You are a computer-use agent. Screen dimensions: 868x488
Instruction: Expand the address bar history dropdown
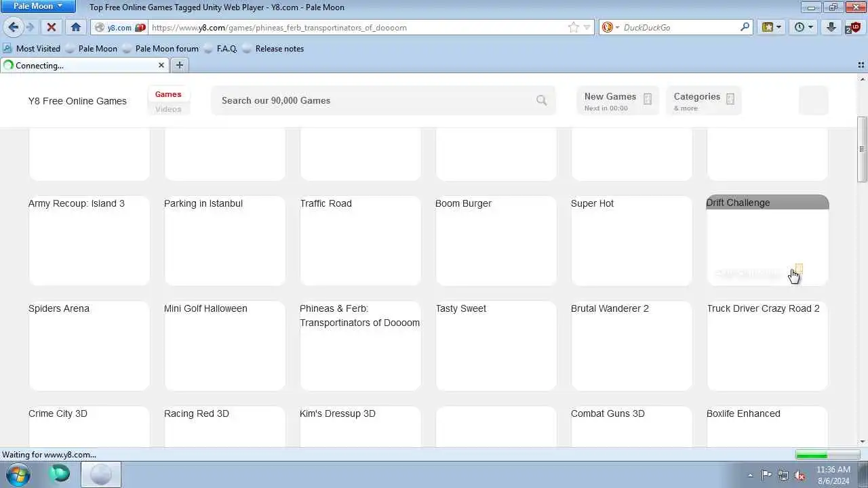[x=587, y=28]
